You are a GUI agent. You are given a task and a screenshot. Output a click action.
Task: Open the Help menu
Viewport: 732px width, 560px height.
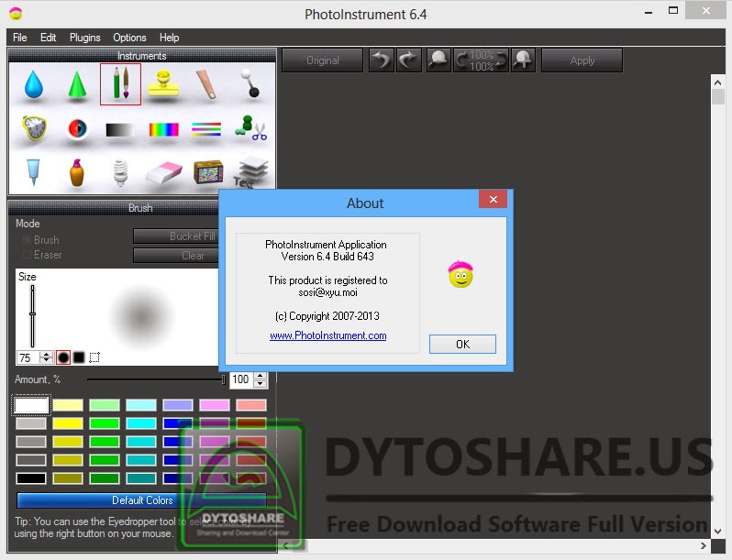(x=169, y=38)
